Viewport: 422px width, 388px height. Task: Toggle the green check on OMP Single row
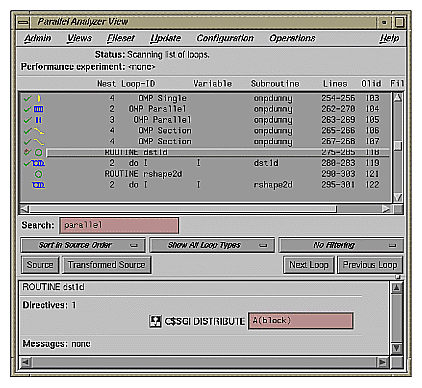pos(28,98)
